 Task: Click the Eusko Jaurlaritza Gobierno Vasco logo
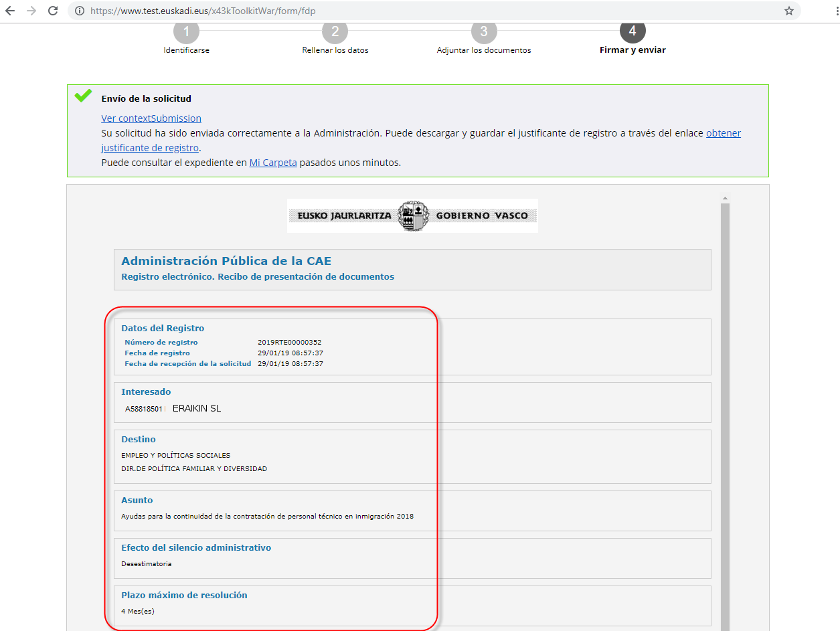(412, 215)
